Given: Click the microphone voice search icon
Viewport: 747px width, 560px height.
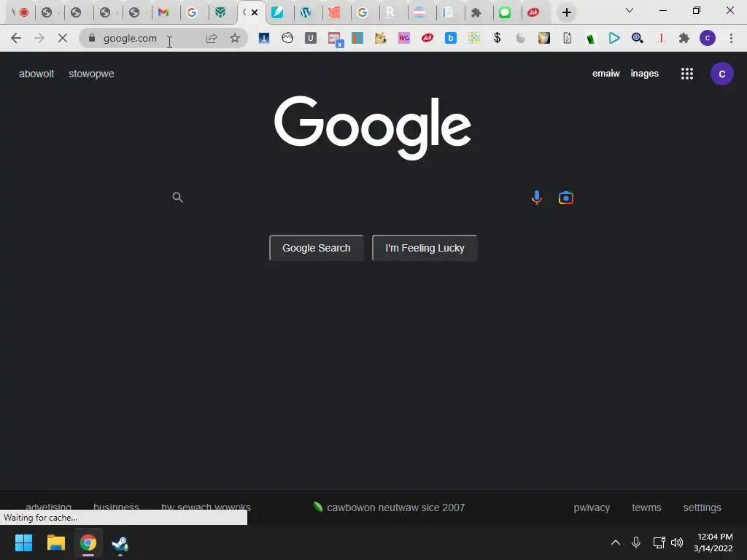Looking at the screenshot, I should click(x=536, y=197).
